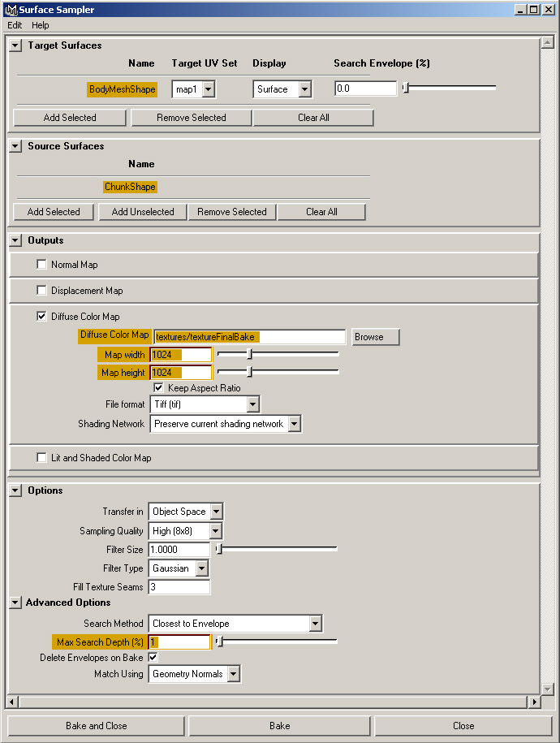Open the Sampling Quality dropdown
Screen dimensions: 560x743
(x=185, y=531)
